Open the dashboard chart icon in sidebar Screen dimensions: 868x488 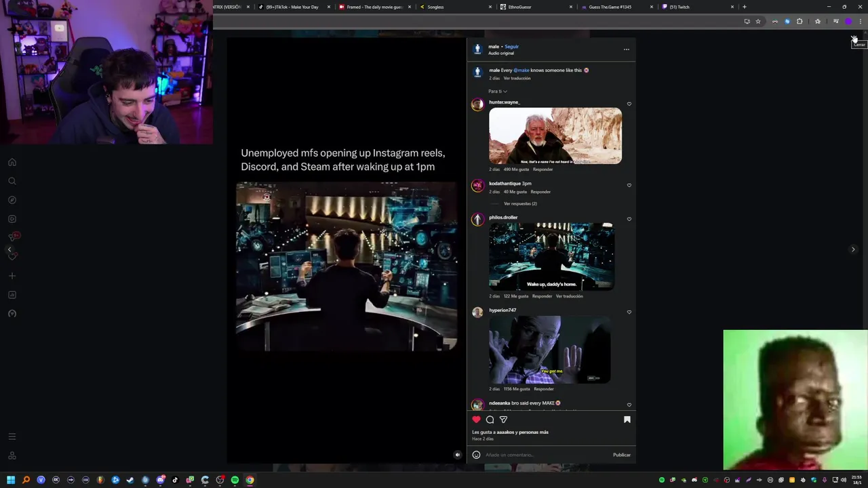12,295
